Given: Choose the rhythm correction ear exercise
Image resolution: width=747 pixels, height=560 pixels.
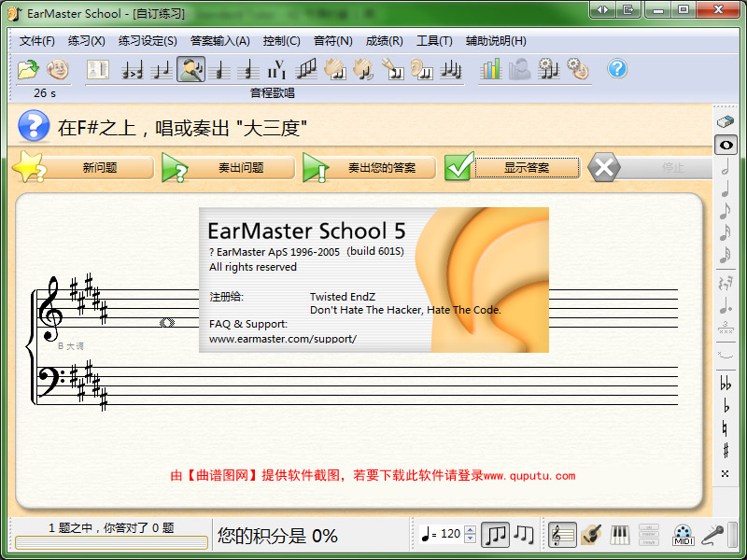Looking at the screenshot, I should point(422,69).
